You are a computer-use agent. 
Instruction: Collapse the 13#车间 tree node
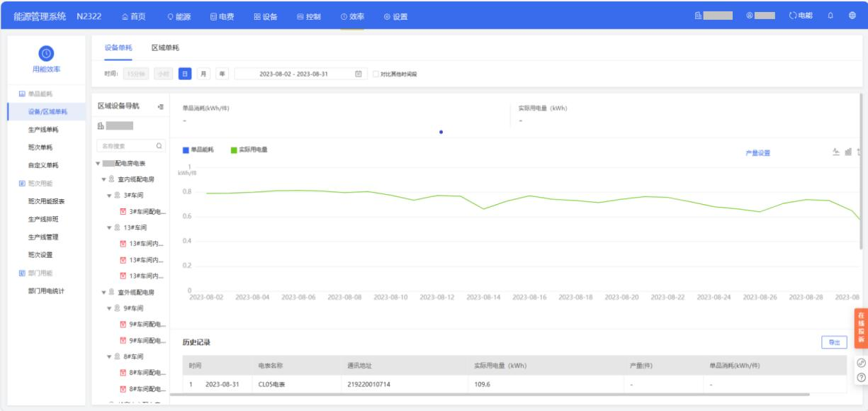tap(110, 227)
